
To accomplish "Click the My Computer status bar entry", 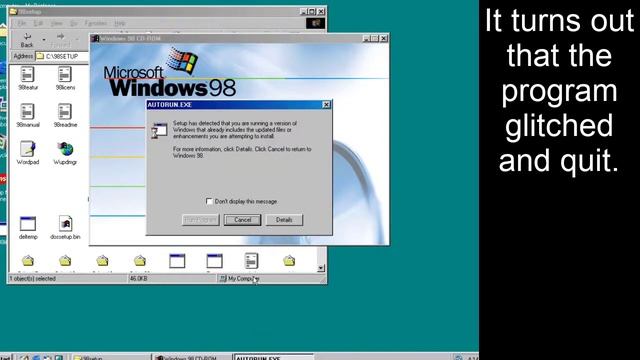I will click(239, 279).
